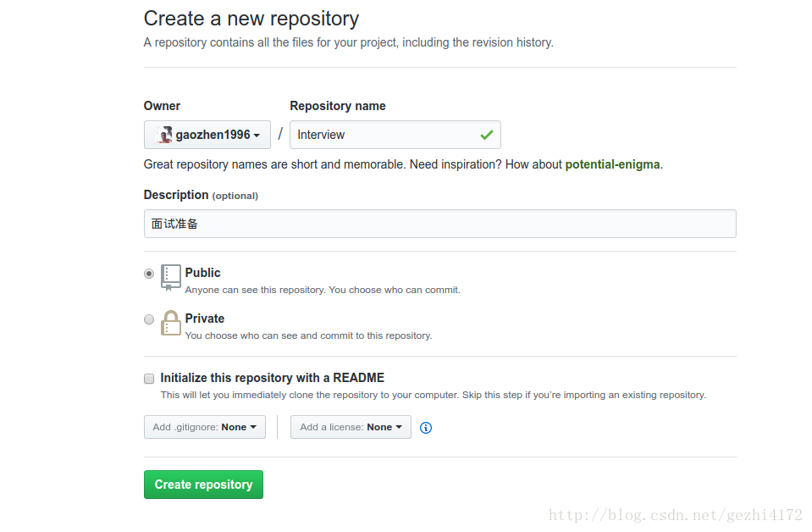Select the Private radio button
The height and width of the screenshot is (532, 812).
pos(149,319)
